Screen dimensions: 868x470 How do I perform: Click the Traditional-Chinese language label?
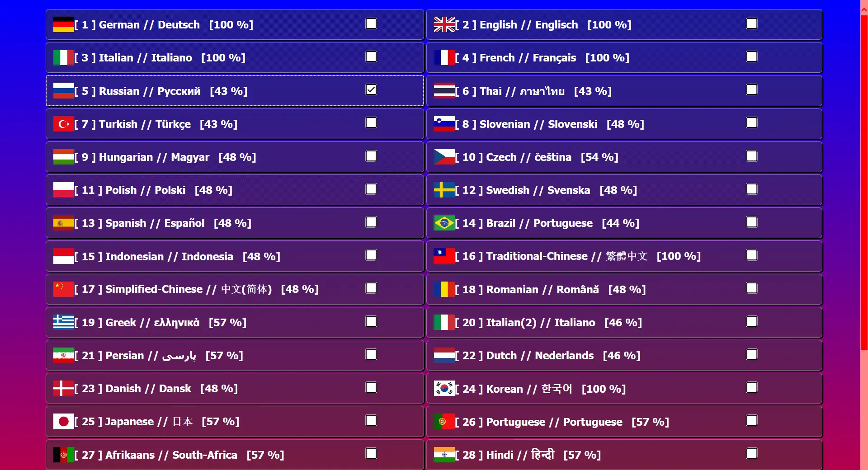tap(578, 256)
